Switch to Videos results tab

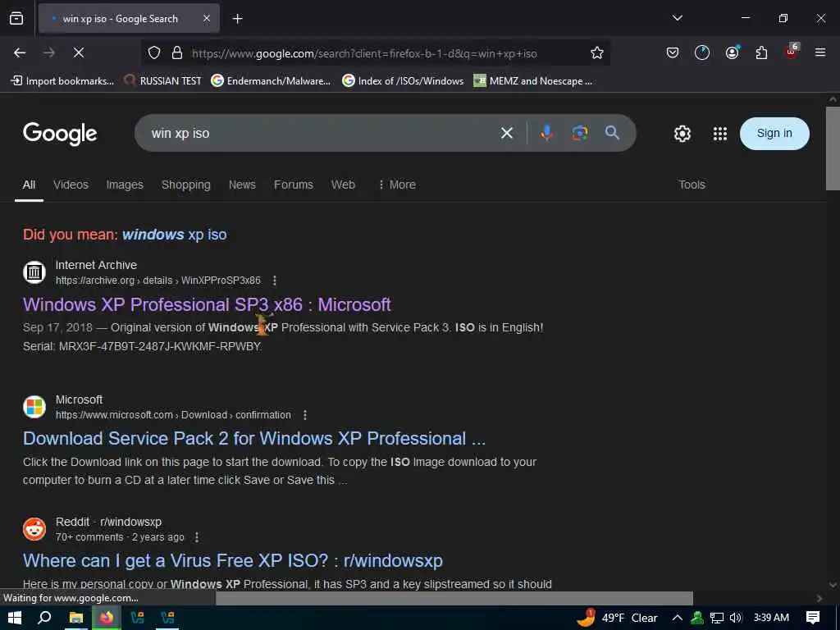(71, 185)
